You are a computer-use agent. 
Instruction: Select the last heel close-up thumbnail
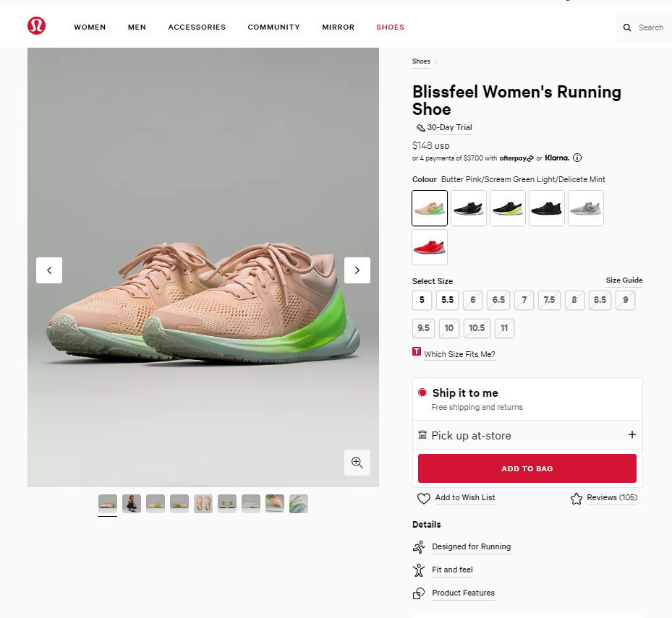click(299, 504)
